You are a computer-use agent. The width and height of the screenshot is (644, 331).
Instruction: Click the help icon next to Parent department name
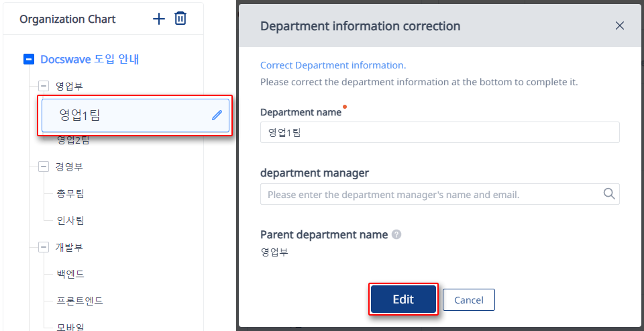pyautogui.click(x=396, y=234)
